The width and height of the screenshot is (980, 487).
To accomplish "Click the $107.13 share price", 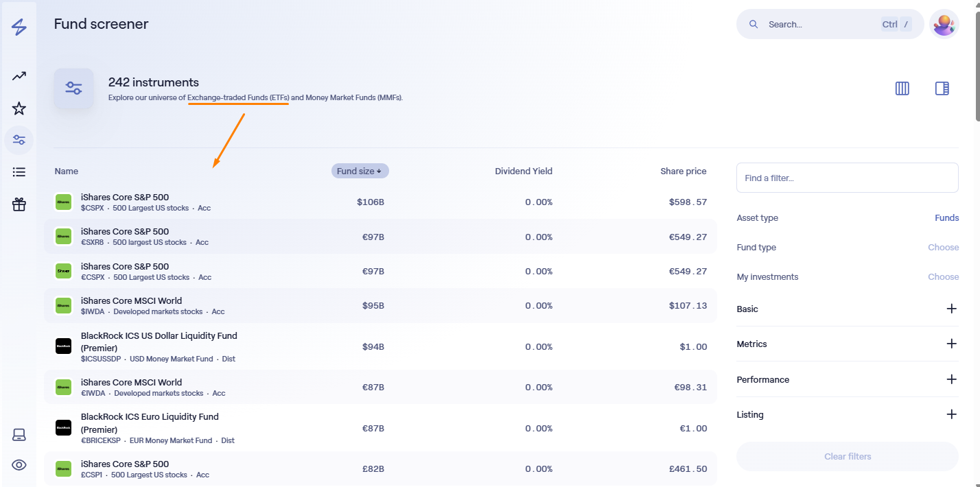I will click(688, 305).
